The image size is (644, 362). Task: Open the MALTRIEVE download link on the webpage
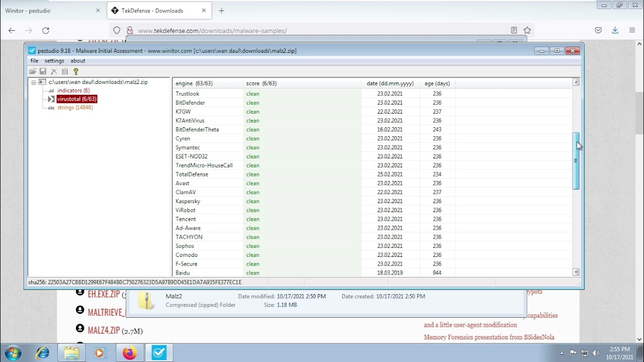pos(106,313)
